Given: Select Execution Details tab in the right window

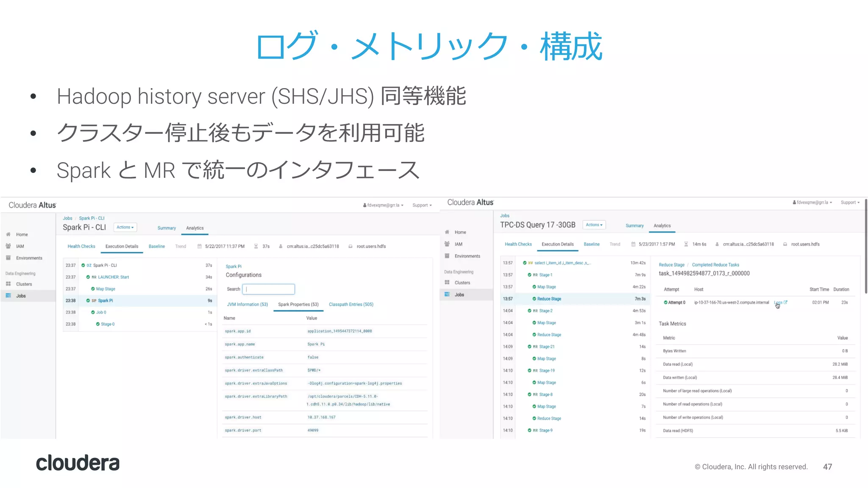Looking at the screenshot, I should pyautogui.click(x=558, y=244).
